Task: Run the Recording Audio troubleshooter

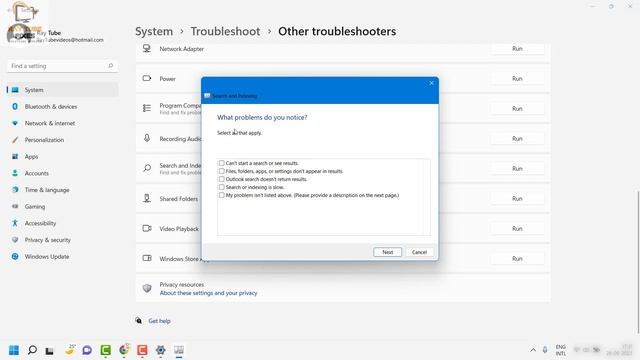Action: pyautogui.click(x=517, y=139)
